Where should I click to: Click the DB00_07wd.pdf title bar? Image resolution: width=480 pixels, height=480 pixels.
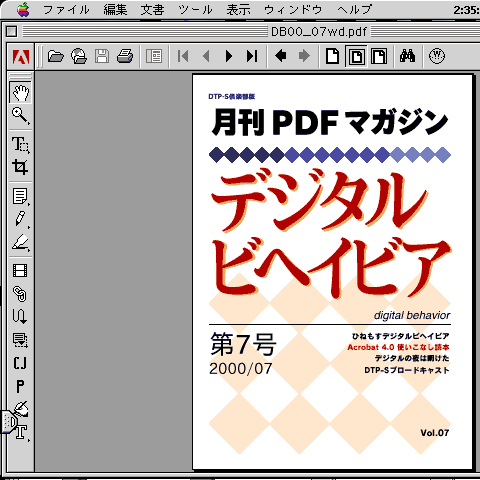pyautogui.click(x=319, y=32)
